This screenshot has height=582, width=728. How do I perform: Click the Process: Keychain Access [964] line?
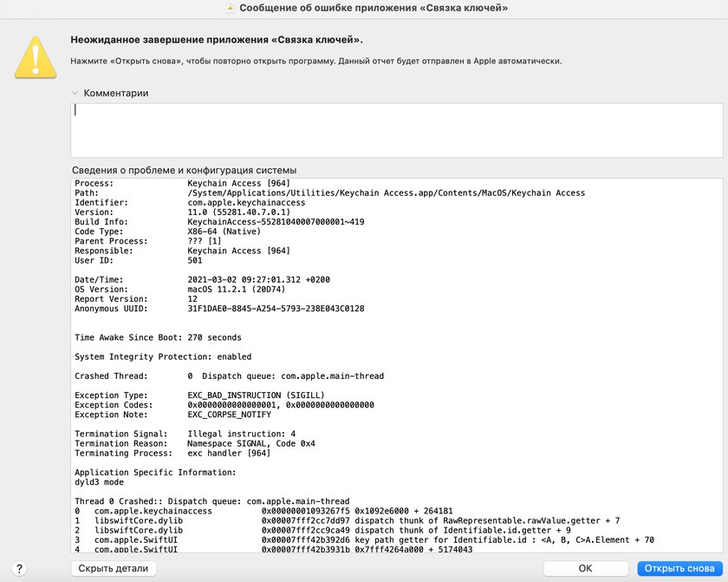[183, 184]
